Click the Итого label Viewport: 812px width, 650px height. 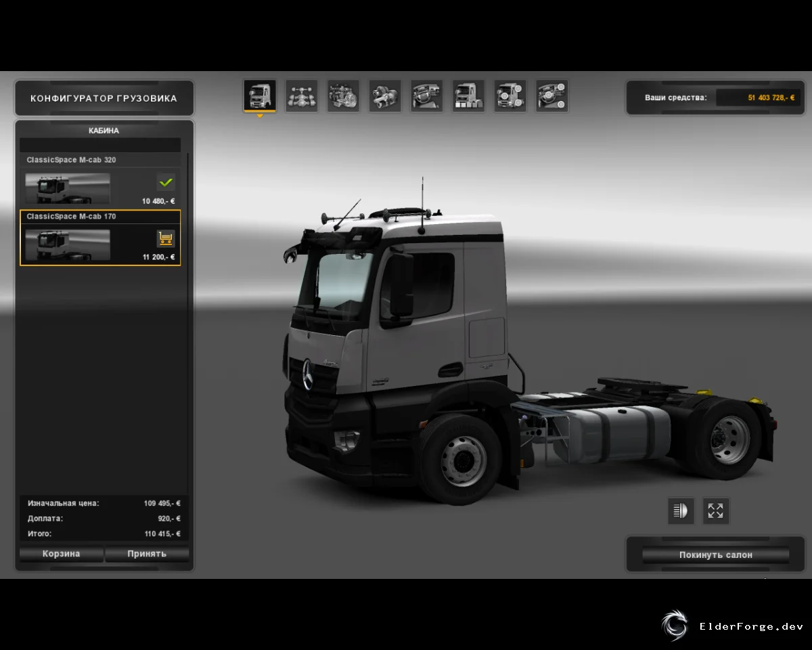(40, 534)
